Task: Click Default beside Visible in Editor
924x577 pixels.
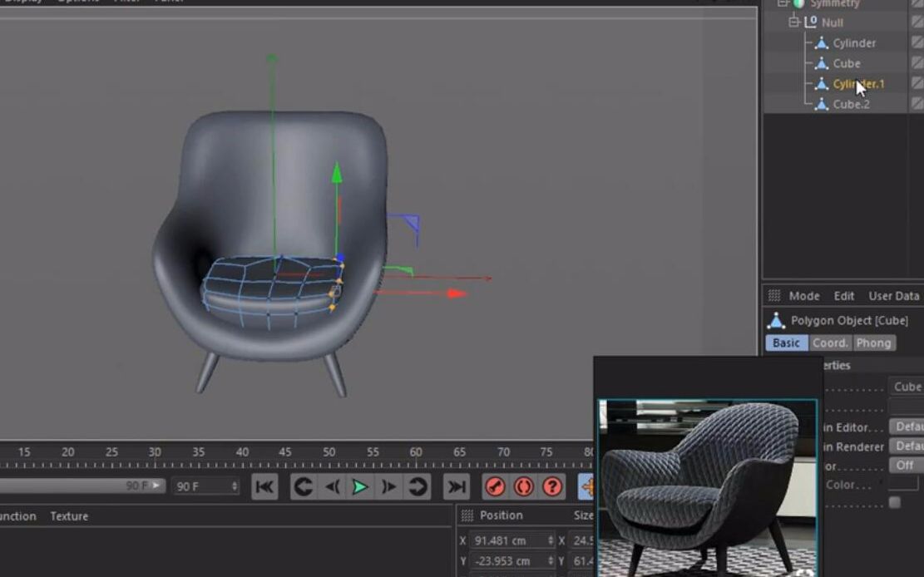Action: tap(909, 427)
